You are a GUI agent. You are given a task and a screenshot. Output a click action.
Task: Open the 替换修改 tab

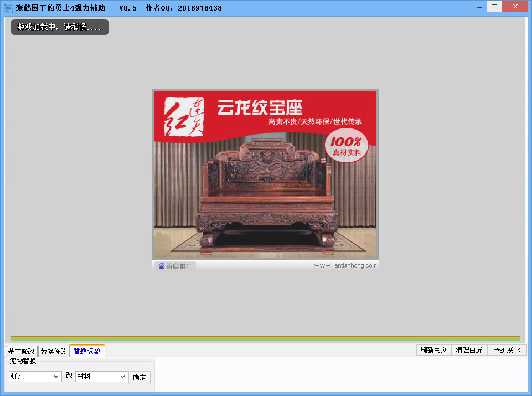coord(54,351)
